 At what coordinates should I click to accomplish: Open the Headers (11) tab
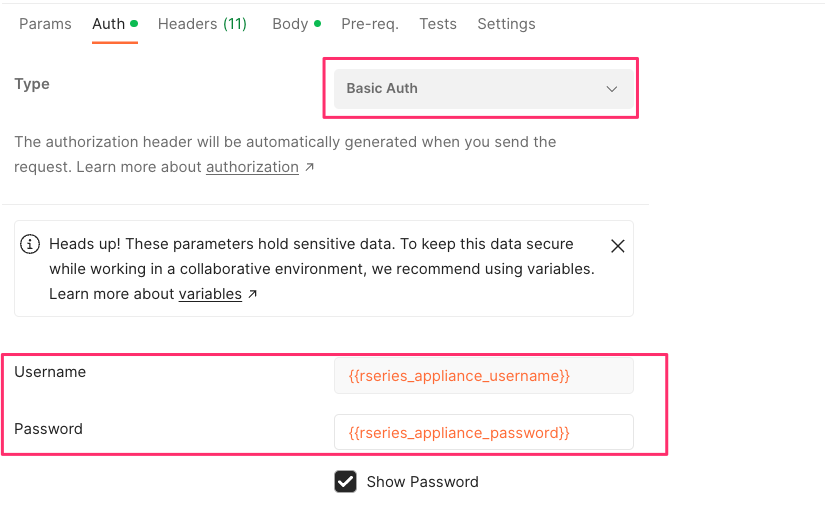coord(202,24)
